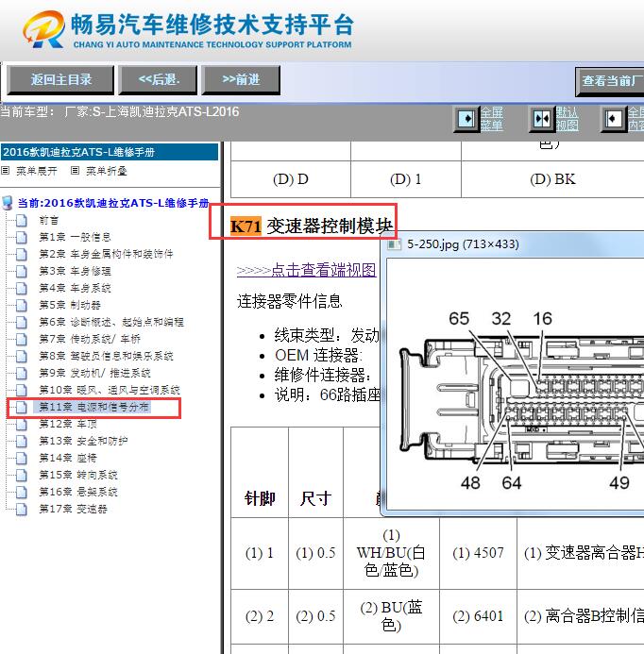This screenshot has width=644, height=654.
Task: Click the >>前进 forward button
Action: (241, 80)
